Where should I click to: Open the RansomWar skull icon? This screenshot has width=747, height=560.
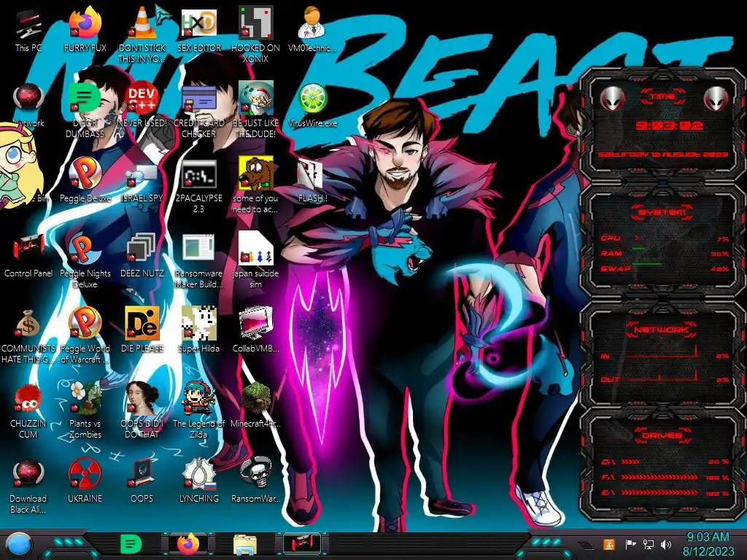255,474
